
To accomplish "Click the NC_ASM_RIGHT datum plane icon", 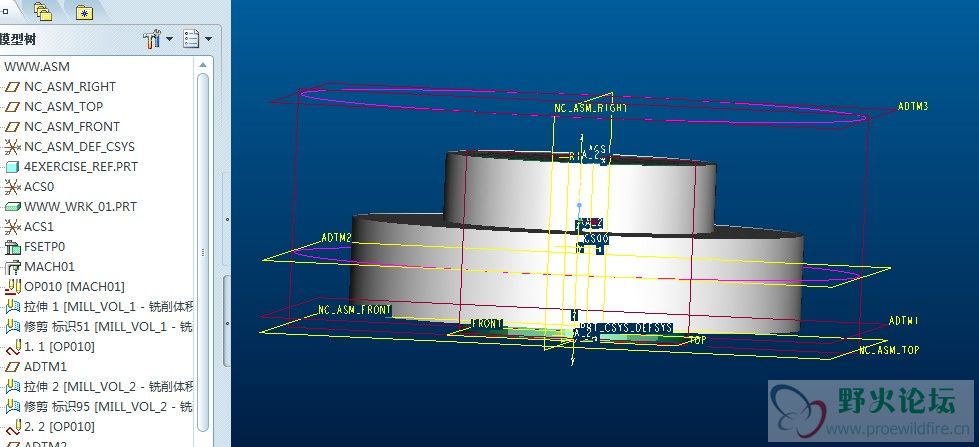I will [12, 87].
